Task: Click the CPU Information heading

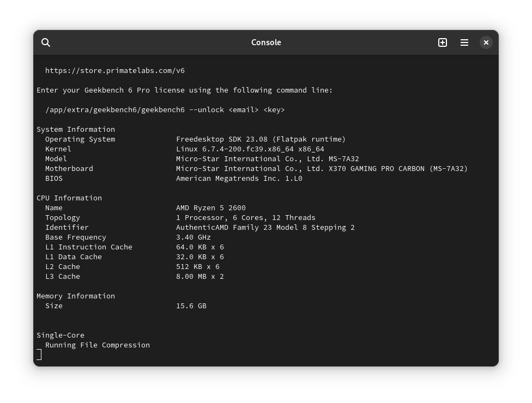Action: pos(69,198)
